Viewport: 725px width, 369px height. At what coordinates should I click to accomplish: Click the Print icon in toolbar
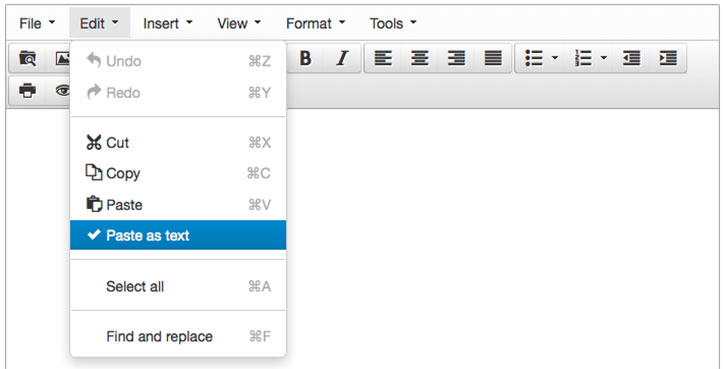(x=27, y=90)
